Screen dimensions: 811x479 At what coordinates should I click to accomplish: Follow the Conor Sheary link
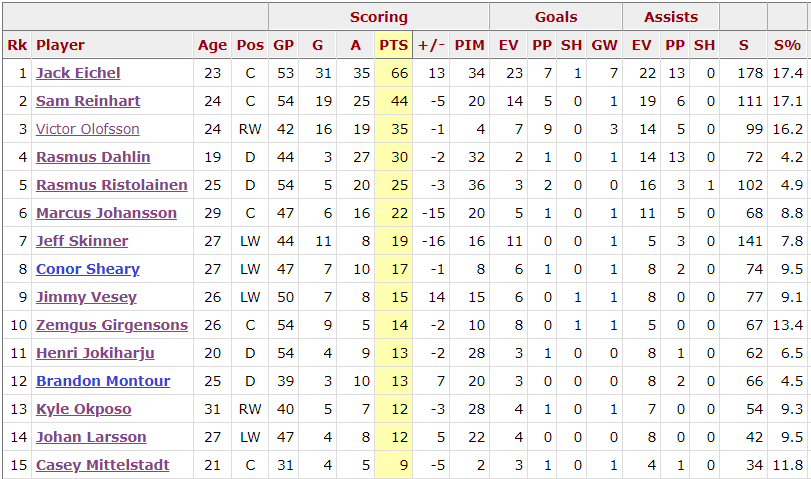click(x=88, y=269)
